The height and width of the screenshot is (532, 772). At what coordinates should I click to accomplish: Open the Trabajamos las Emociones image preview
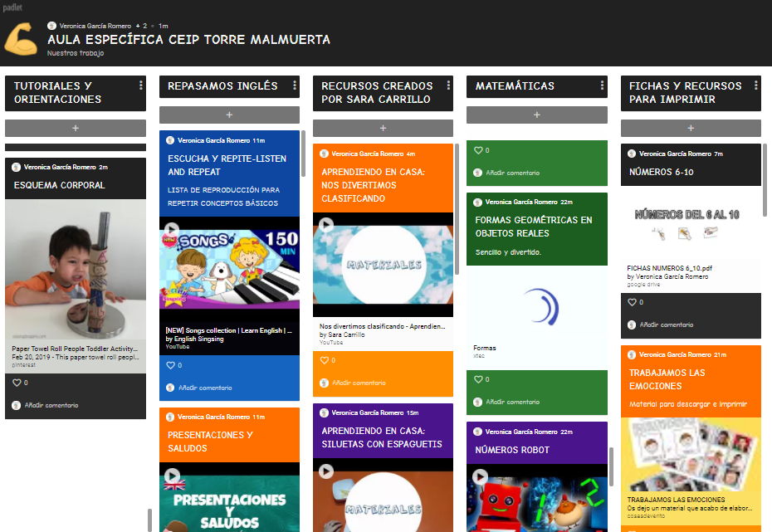pos(691,454)
